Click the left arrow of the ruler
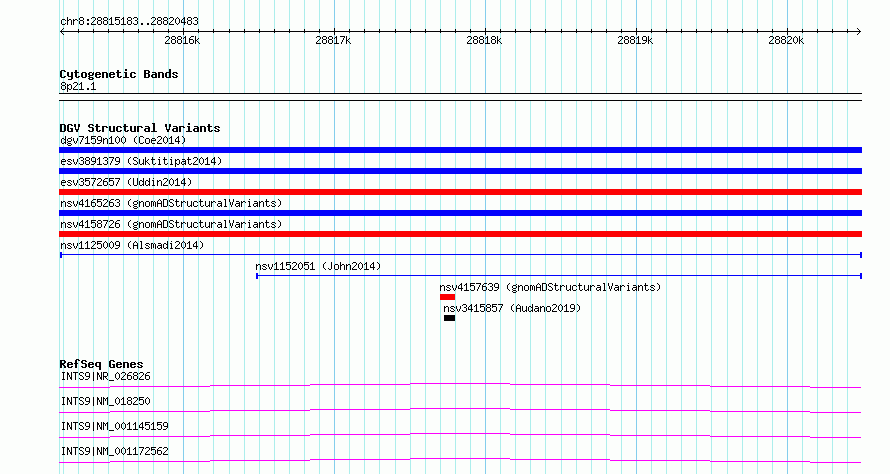Viewport: 890px width, 474px height. coord(62,31)
